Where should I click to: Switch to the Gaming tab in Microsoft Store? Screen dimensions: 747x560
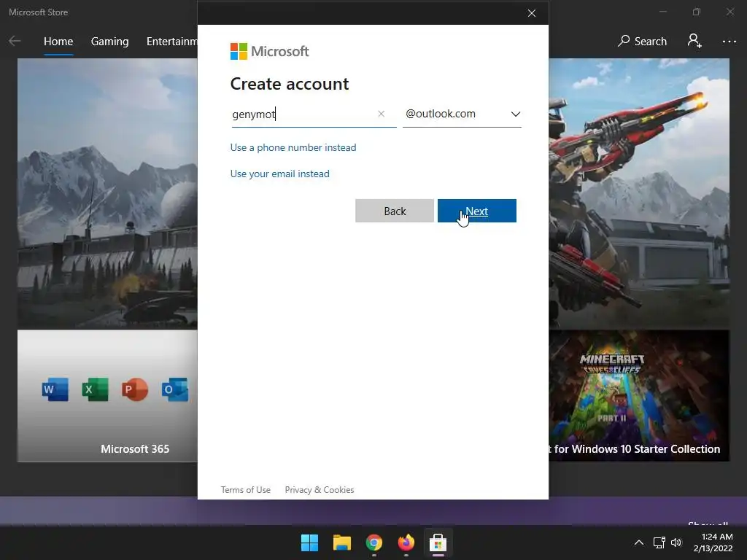109,42
